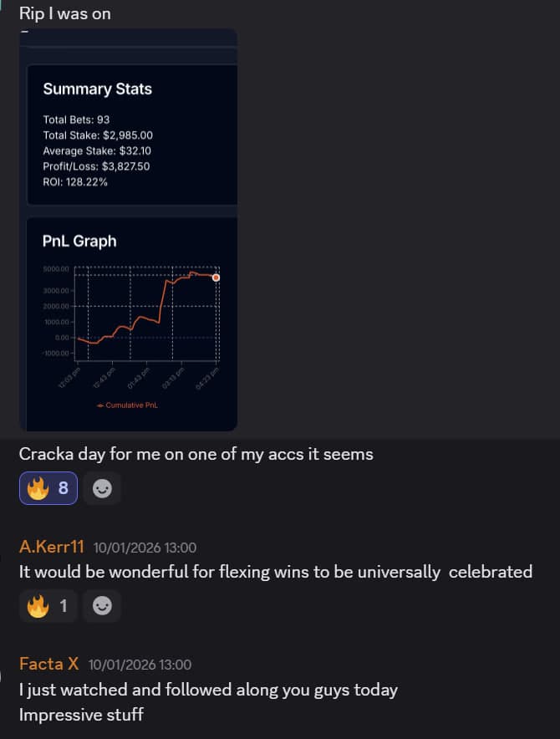Click the Summary Stats heading in the image
The height and width of the screenshot is (739, 560).
[x=97, y=89]
